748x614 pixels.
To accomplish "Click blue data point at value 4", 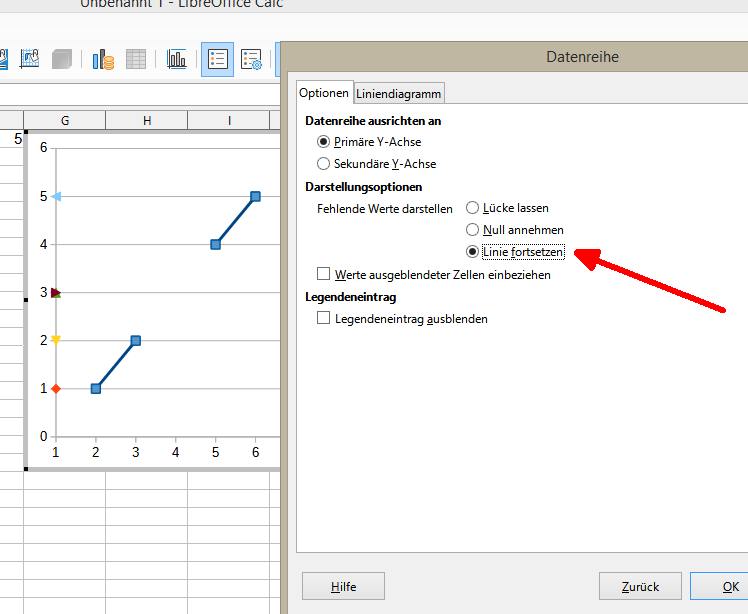I will (216, 244).
